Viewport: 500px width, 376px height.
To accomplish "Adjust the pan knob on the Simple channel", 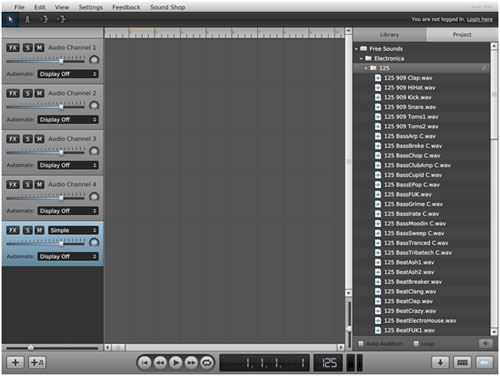I will point(94,243).
